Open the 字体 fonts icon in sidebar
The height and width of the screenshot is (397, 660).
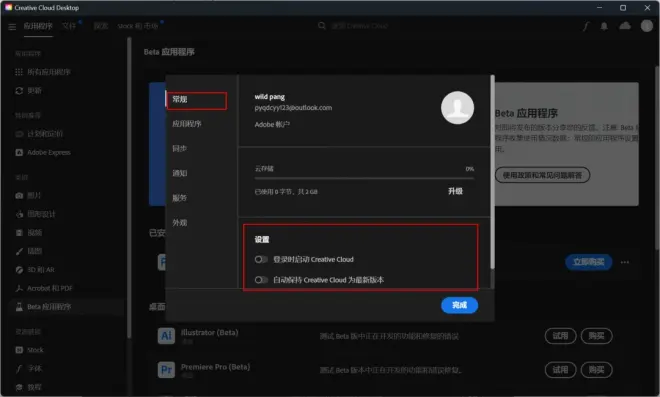pos(19,368)
